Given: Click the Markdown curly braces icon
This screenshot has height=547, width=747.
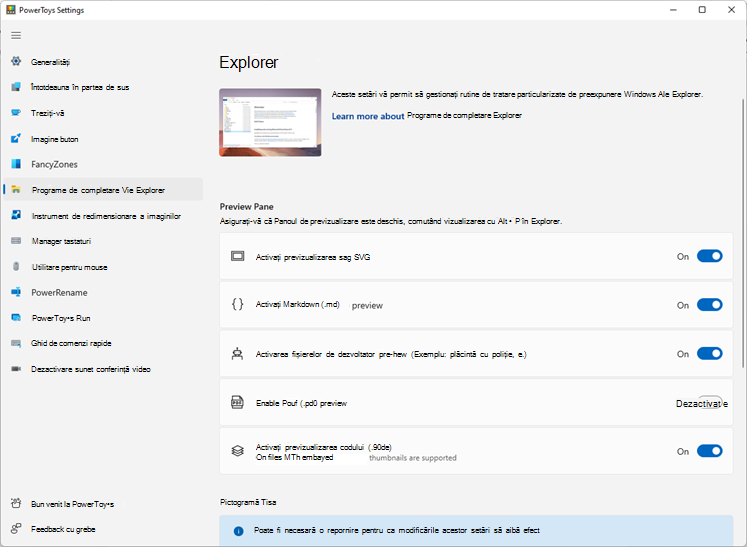Looking at the screenshot, I should coord(238,304).
